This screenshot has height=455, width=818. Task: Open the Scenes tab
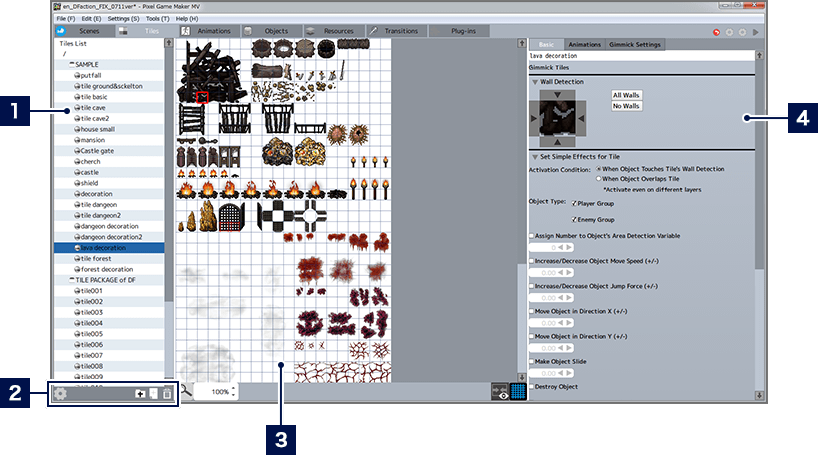(84, 31)
